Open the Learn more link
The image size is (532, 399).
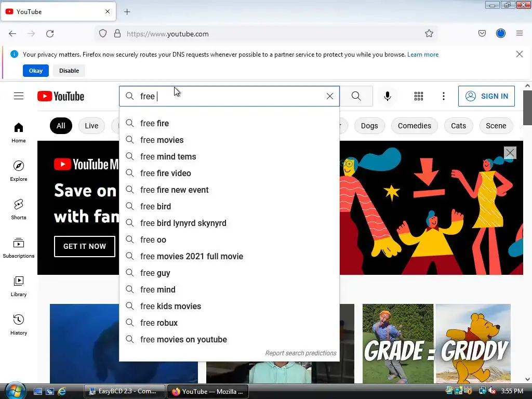click(x=423, y=55)
